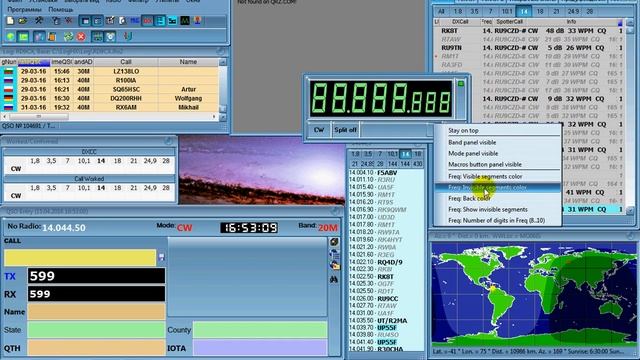The height and width of the screenshot is (360, 640).
Task: Click round button in Worked/Confirmed title bar
Action: (x=168, y=141)
